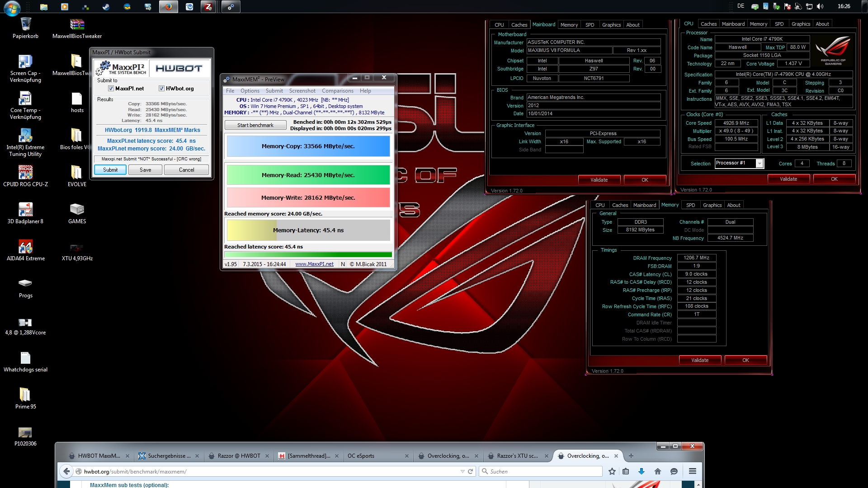
Task: Open the volume control in system tray
Action: [x=820, y=6]
